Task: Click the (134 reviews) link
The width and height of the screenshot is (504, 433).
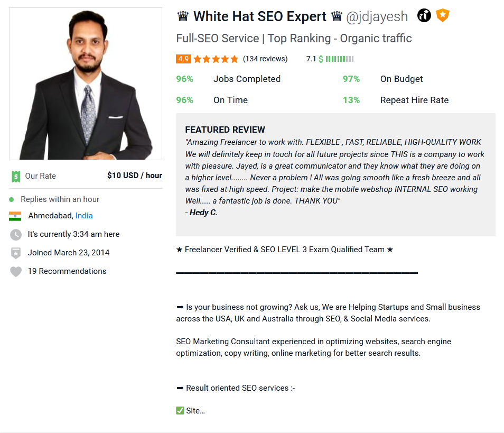Action: pyautogui.click(x=265, y=59)
